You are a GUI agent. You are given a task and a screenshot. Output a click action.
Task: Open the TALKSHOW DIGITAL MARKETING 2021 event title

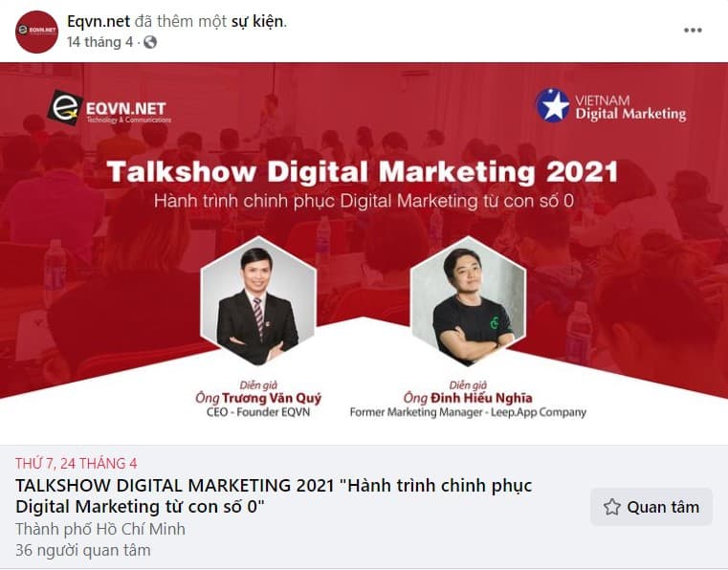(x=274, y=495)
